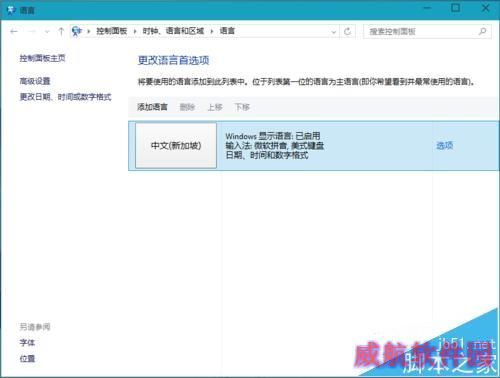This screenshot has width=500, height=378.
Task: Open 选项 for 中文(新加坡)
Action: [x=445, y=145]
